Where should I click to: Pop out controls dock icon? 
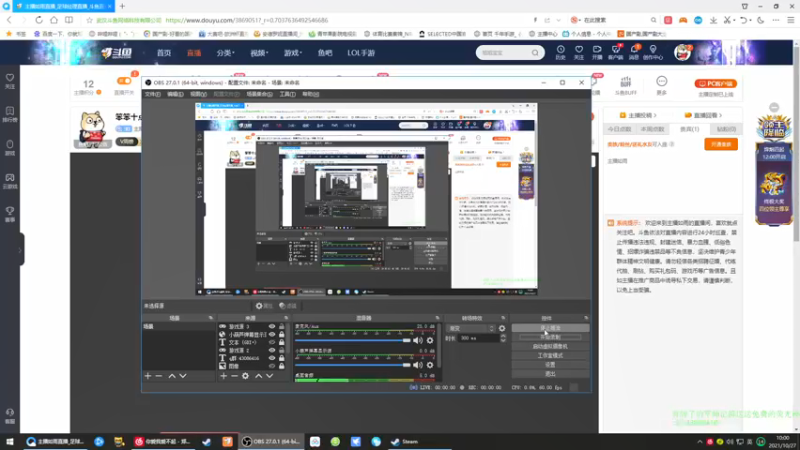(x=586, y=318)
